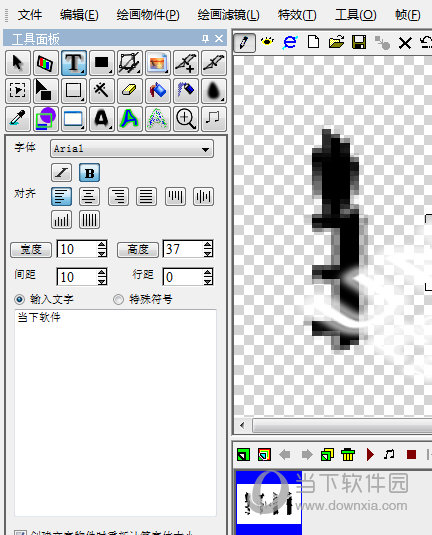The width and height of the screenshot is (432, 535).
Task: Click inside the text input area
Action: point(115,413)
